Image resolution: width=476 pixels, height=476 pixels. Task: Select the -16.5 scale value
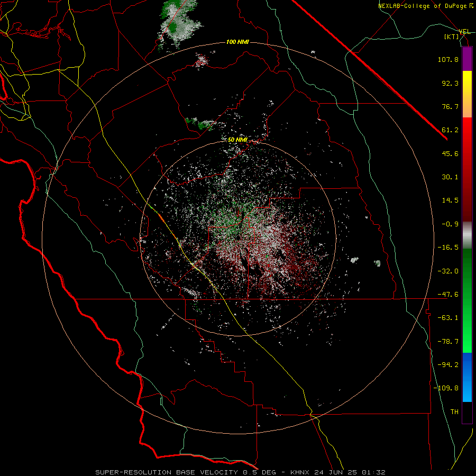tap(448, 248)
